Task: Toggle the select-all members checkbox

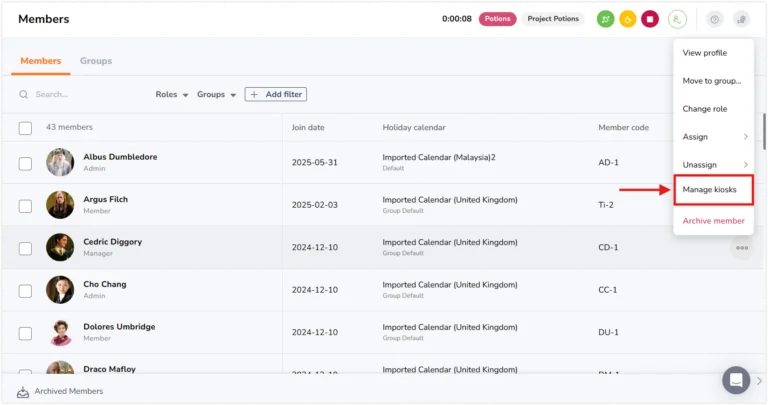Action: click(25, 128)
